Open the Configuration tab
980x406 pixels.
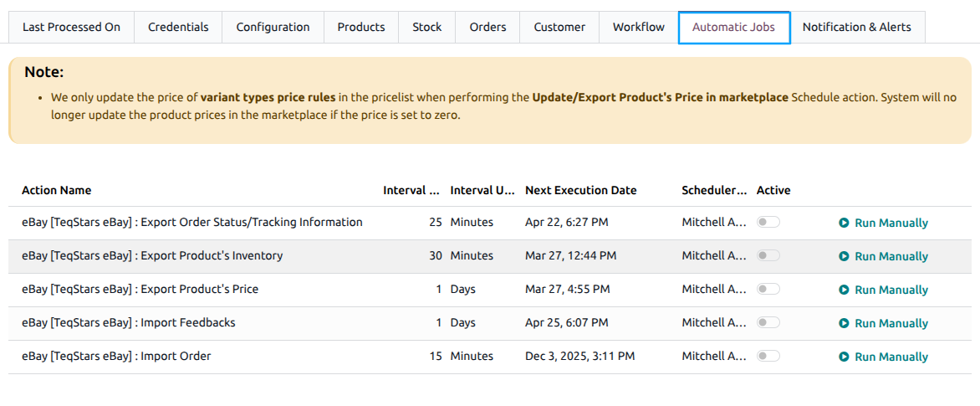(273, 27)
